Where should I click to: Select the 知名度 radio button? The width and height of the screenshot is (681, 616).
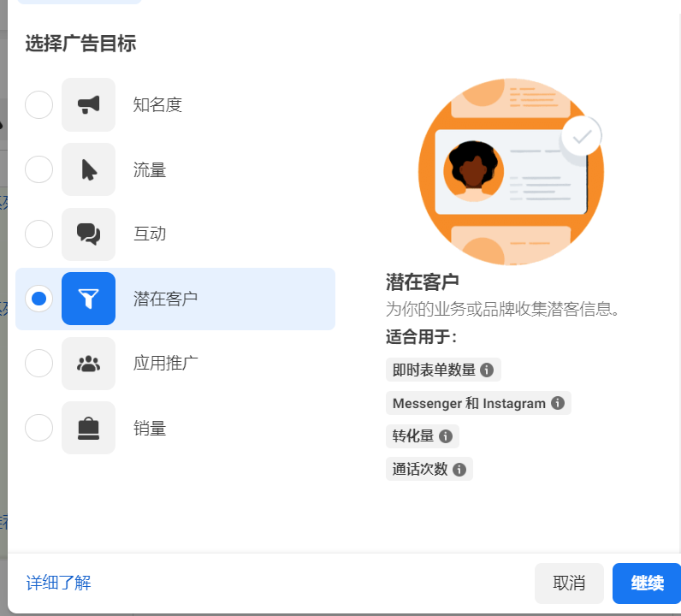tap(39, 104)
